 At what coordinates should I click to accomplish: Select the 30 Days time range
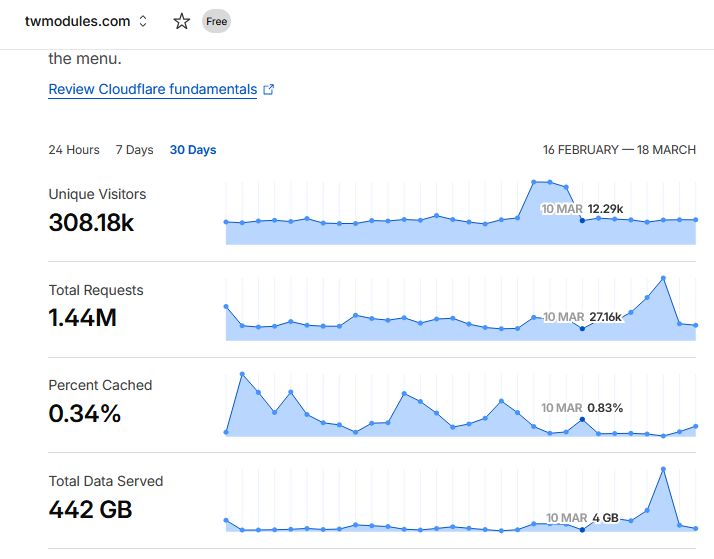point(193,150)
